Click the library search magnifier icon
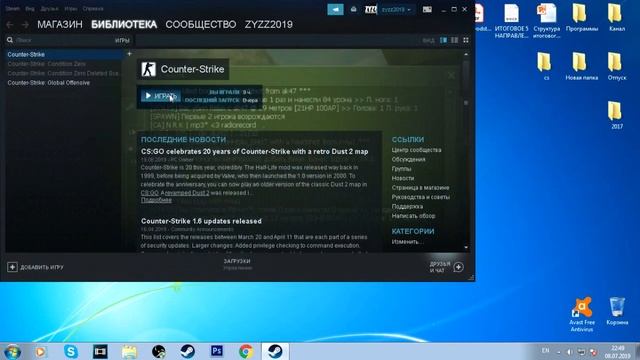This screenshot has height=360, width=640. (10, 40)
